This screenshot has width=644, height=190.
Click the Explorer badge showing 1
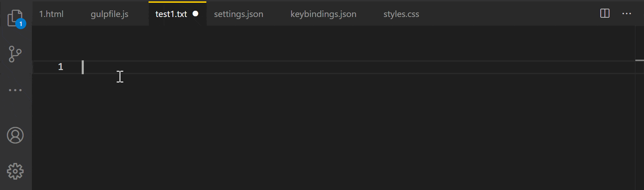[x=21, y=24]
